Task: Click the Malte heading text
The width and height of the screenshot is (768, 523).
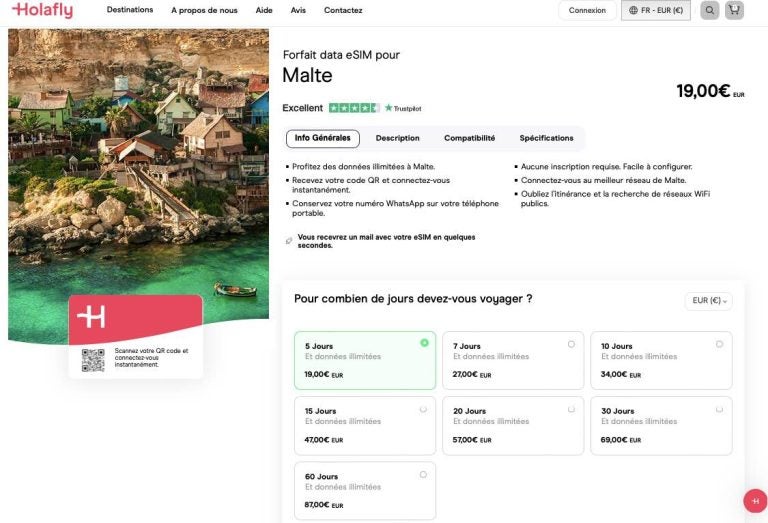Action: click(x=307, y=75)
